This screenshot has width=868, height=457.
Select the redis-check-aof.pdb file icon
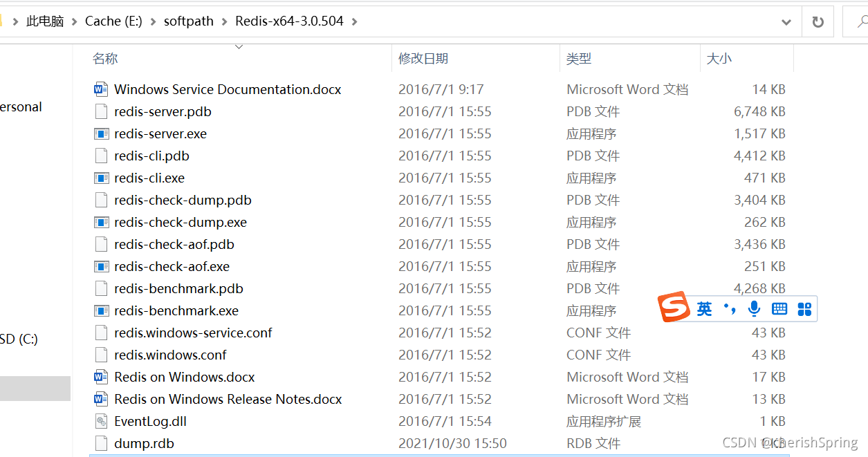(x=102, y=244)
